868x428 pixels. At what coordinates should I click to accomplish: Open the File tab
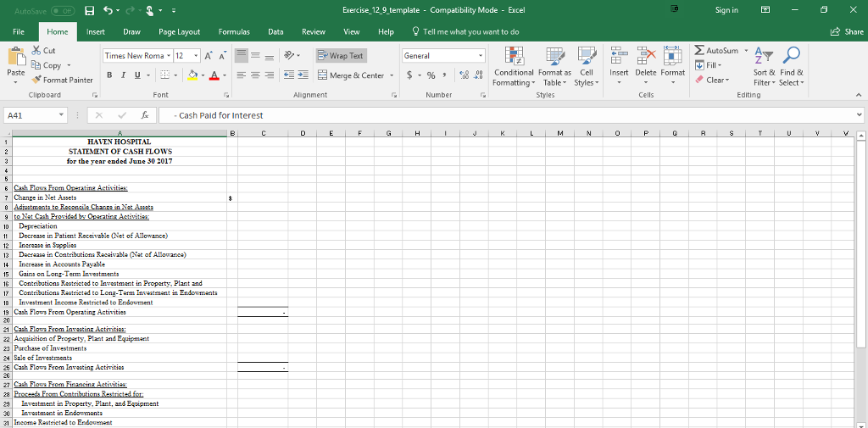[x=19, y=32]
